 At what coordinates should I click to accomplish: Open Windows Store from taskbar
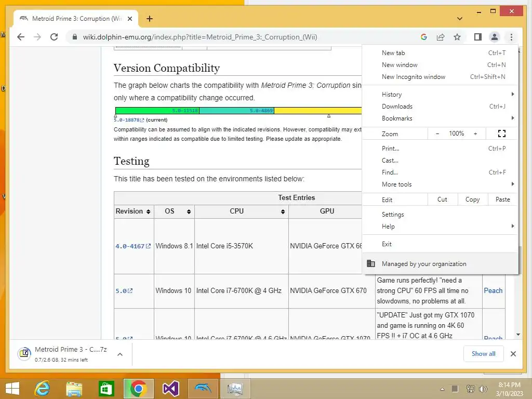tap(106, 389)
